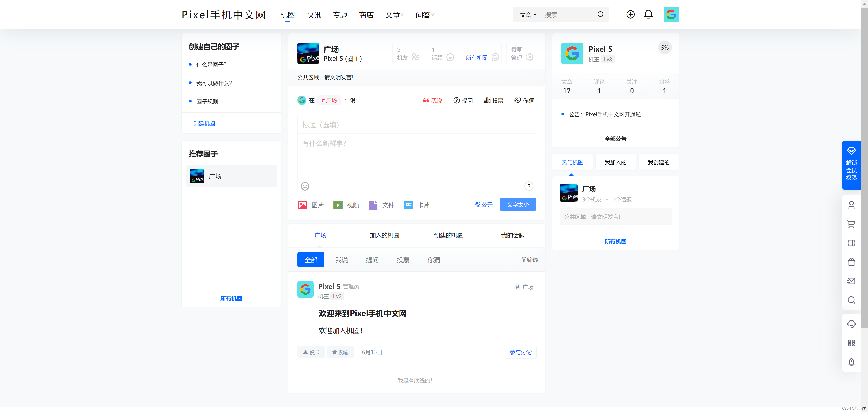
Task: Change the #广场 circle selector
Action: coord(329,100)
